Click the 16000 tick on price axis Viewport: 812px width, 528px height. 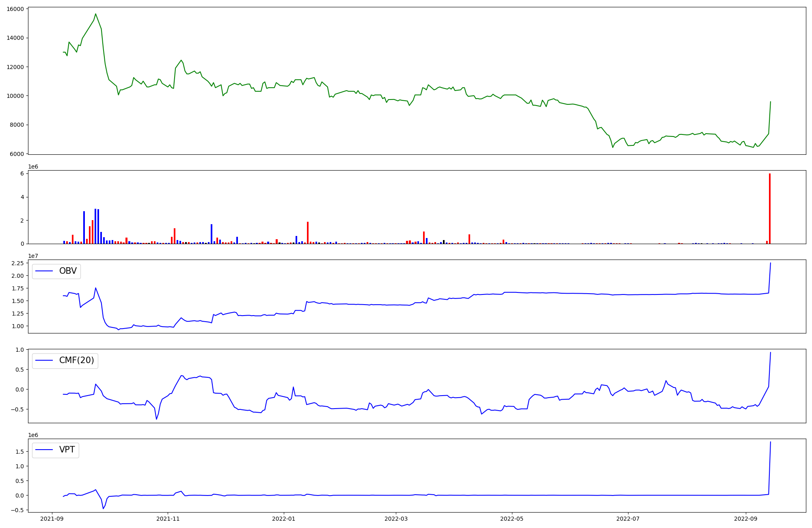click(15, 9)
